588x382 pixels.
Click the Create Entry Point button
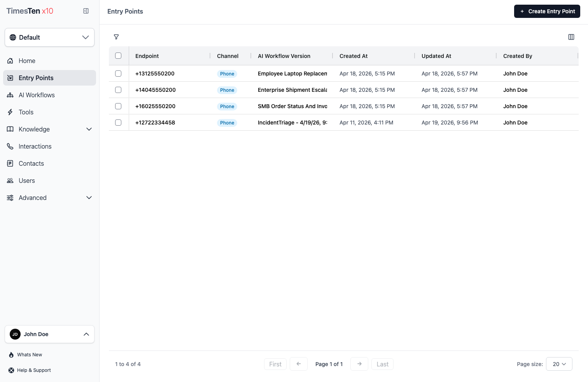[x=547, y=11]
